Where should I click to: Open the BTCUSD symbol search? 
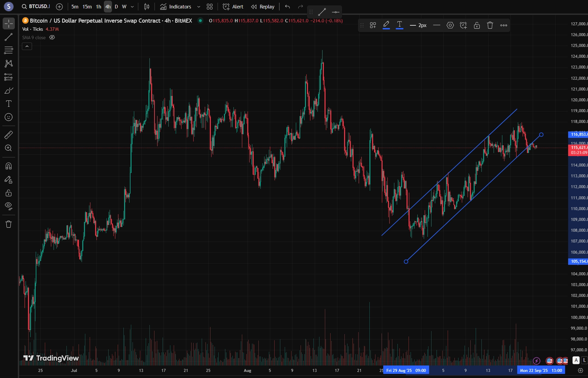pos(36,7)
